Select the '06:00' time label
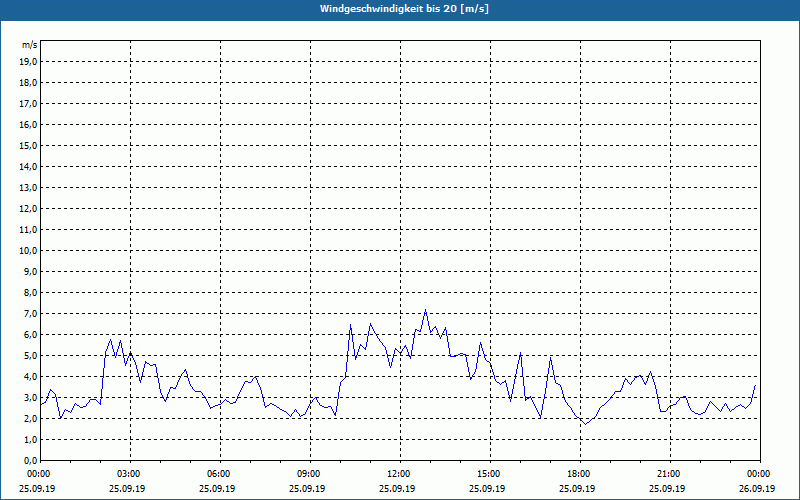Image resolution: width=800 pixels, height=500 pixels. (219, 474)
